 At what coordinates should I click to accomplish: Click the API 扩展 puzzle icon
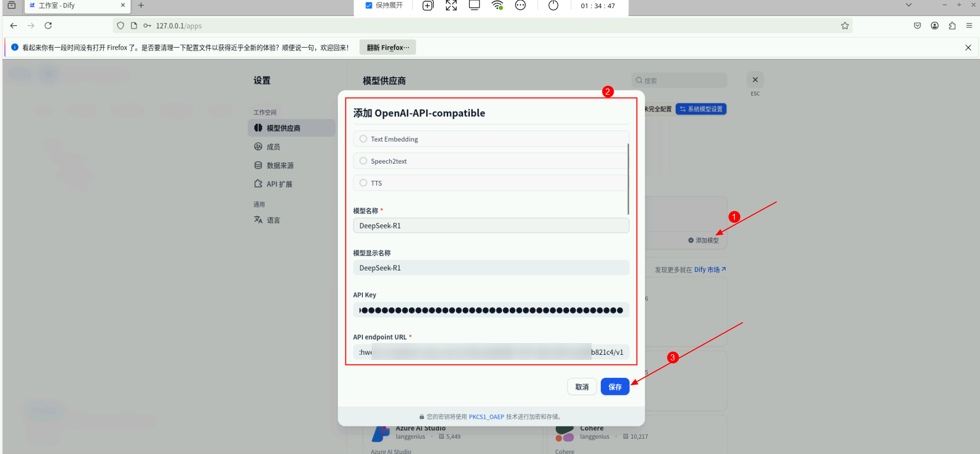click(258, 184)
